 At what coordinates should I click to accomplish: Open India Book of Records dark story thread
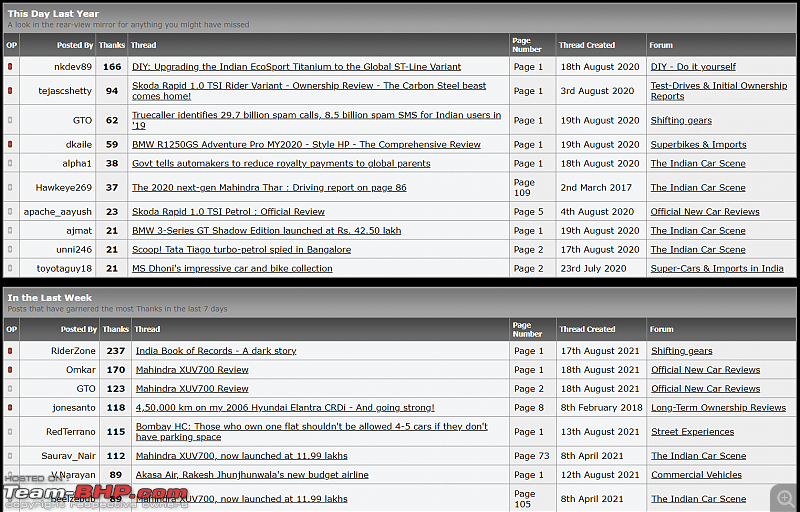(216, 351)
